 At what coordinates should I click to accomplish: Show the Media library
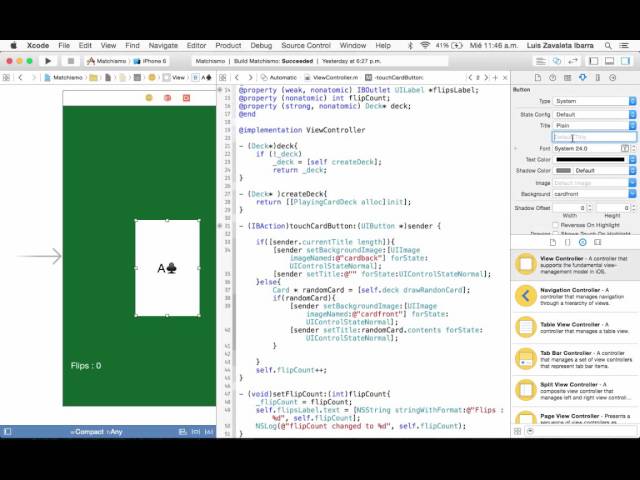tap(598, 242)
